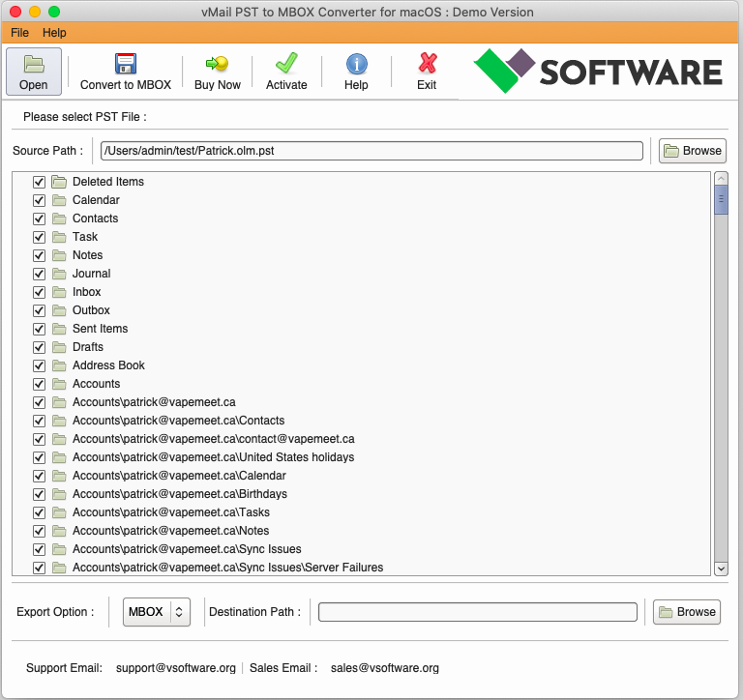
Task: Click the Accounts folder icon
Action: point(59,384)
